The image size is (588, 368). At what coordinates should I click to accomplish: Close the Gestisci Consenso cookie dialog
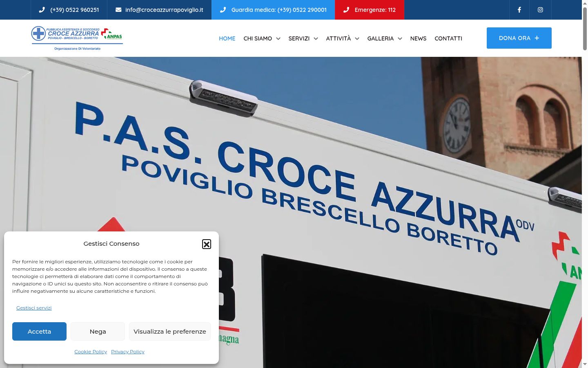tap(207, 244)
